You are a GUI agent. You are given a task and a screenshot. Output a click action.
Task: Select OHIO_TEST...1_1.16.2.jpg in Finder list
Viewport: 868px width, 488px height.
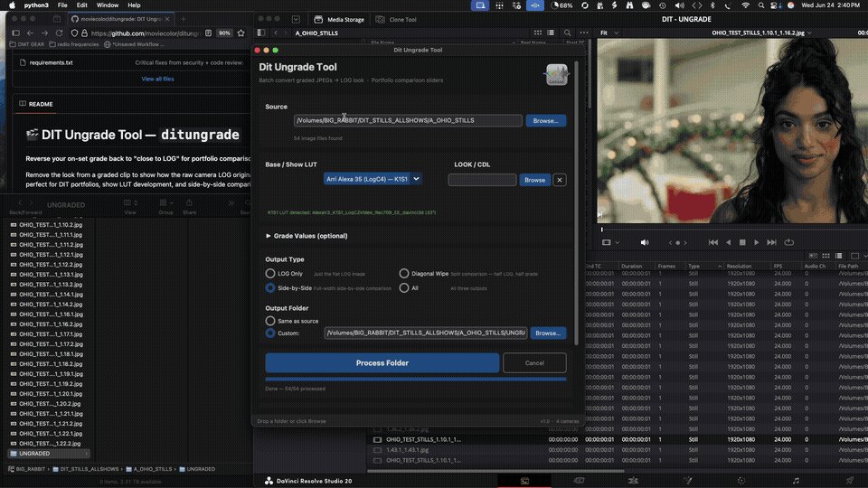[x=51, y=324]
